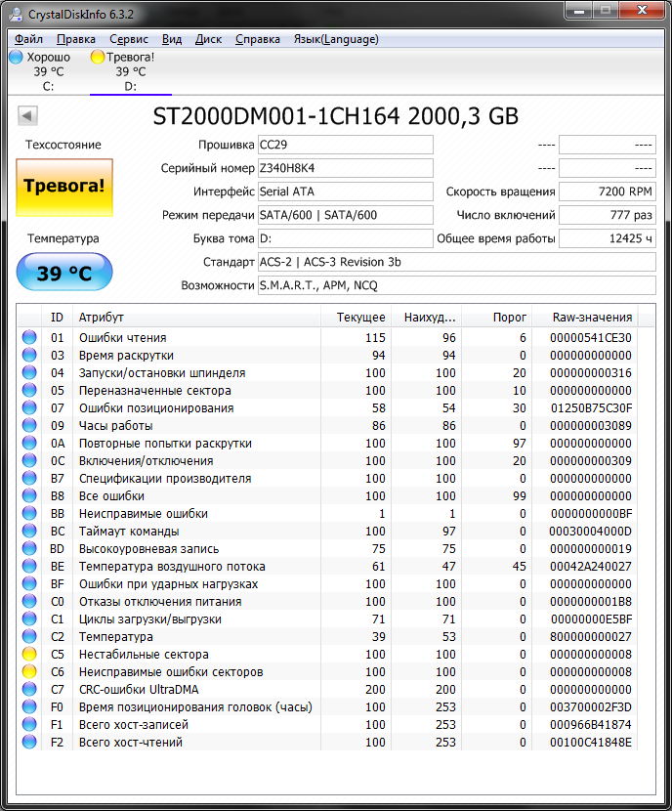Viewport: 672px width, 811px height.
Task: Click the Атрибут column header
Action: tap(196, 318)
